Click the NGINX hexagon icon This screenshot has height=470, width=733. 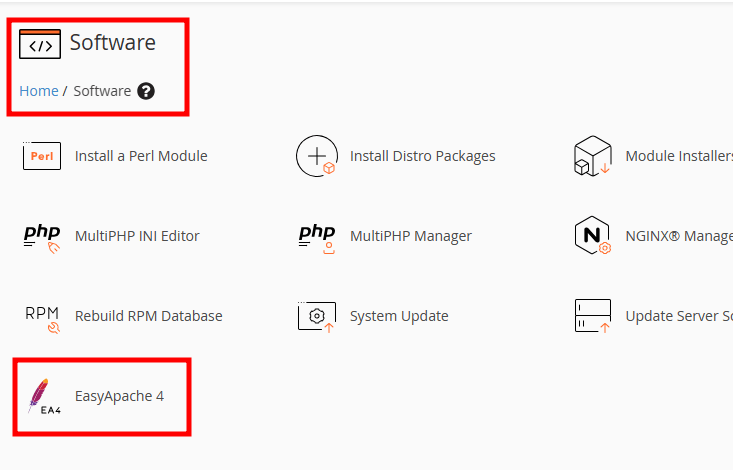coord(592,235)
